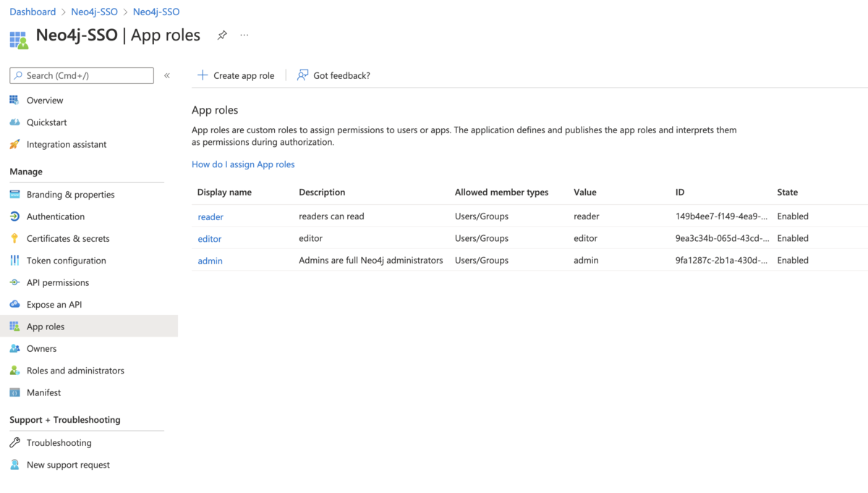Open the Manifest editor icon
Image resolution: width=868 pixels, height=493 pixels.
click(x=16, y=392)
